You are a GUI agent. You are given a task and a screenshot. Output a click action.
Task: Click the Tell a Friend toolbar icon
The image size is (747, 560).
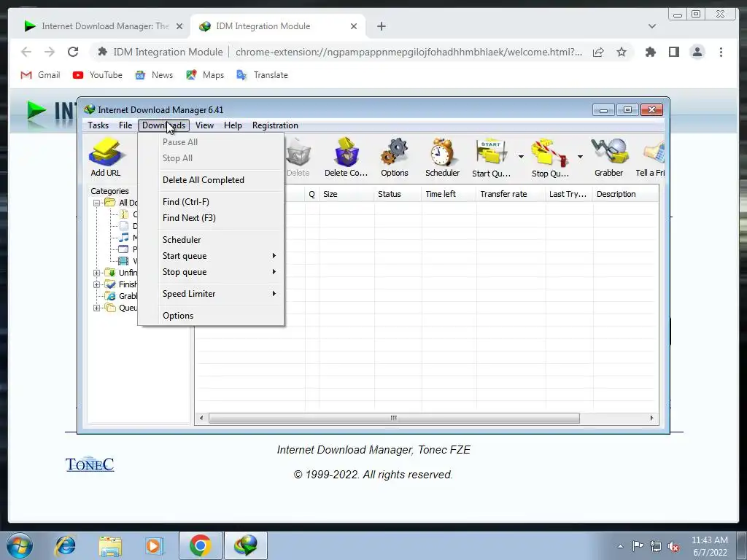[650, 157]
